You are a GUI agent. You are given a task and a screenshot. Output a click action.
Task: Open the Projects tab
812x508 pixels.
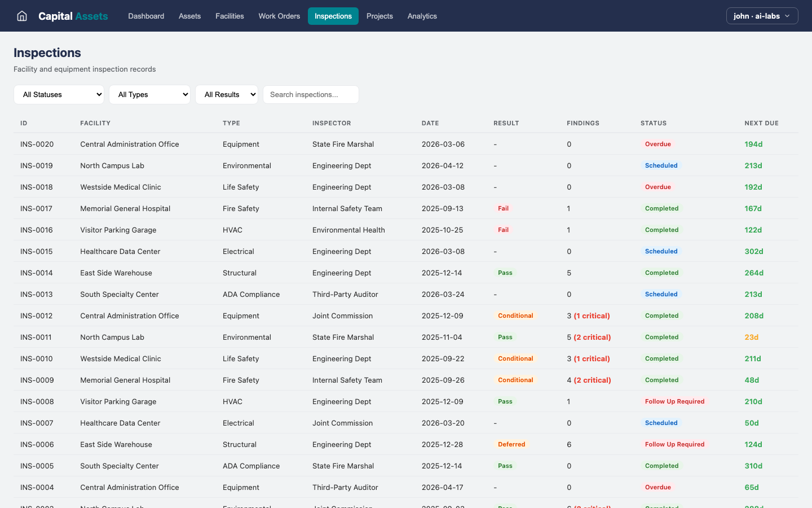[379, 16]
